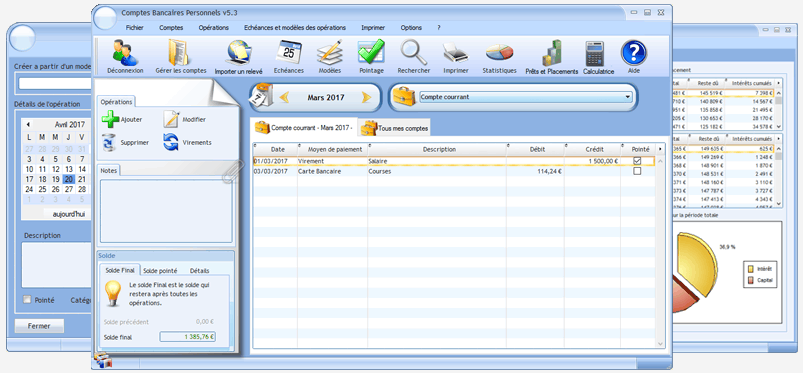Sort by Crédit column header
803x373 pixels.
click(593, 149)
